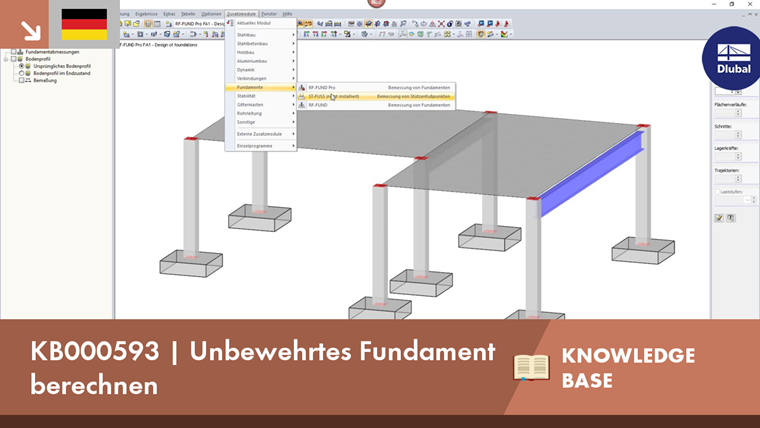Viewport: 760px width, 428px height.
Task: Click the Bemaßung tree label
Action: point(45,81)
